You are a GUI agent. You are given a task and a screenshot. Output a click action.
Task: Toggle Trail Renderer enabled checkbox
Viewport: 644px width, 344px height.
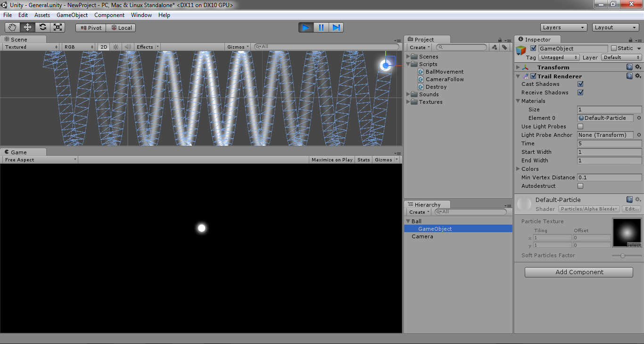(533, 76)
